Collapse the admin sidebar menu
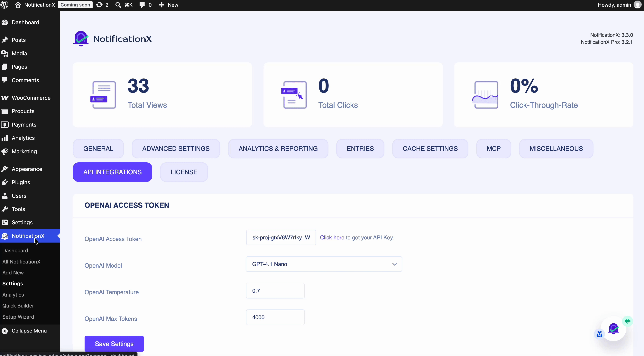The image size is (644, 356). (x=30, y=331)
